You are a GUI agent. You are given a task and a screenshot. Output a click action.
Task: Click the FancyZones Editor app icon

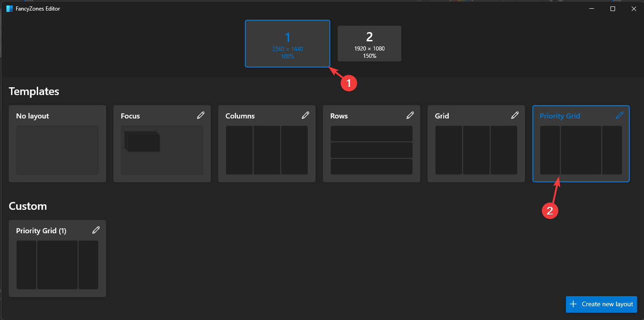coord(10,9)
